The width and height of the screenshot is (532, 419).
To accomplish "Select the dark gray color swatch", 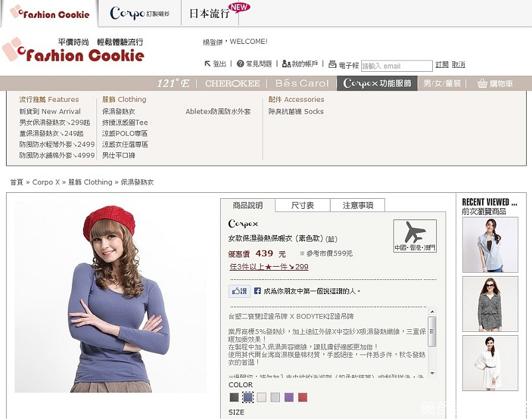I will pyautogui.click(x=234, y=397).
